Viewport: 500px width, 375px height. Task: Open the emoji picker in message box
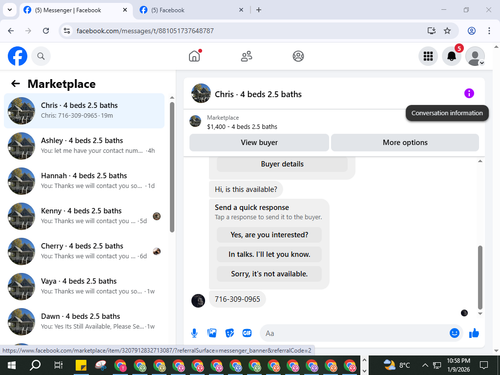coord(454,333)
